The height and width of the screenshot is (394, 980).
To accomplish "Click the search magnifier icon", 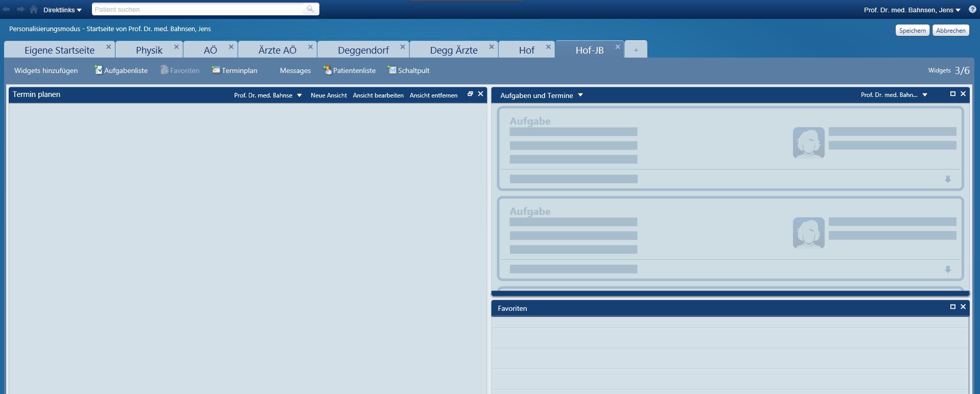I will pos(310,9).
